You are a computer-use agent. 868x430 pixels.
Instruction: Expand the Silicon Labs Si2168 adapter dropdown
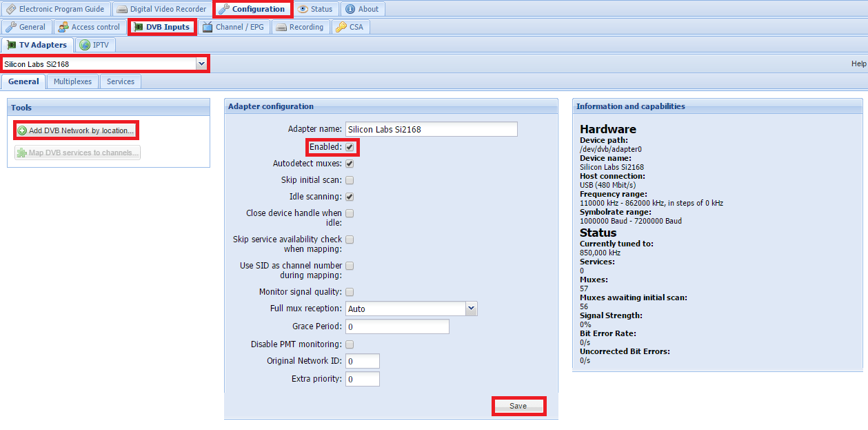click(201, 63)
